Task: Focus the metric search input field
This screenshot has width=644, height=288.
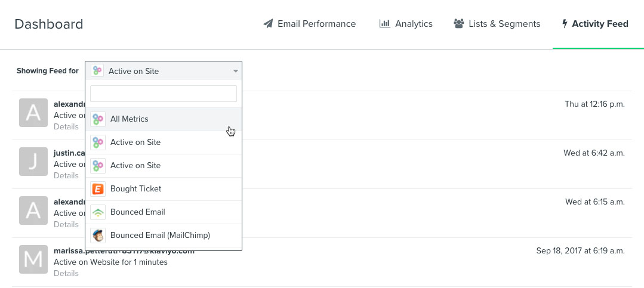Action: 164,94
